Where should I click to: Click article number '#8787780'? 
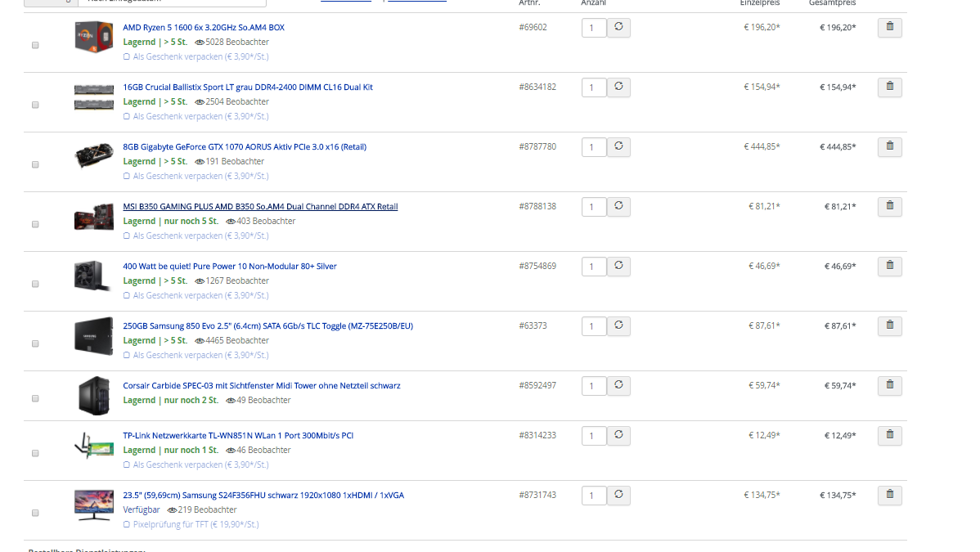[x=537, y=146]
